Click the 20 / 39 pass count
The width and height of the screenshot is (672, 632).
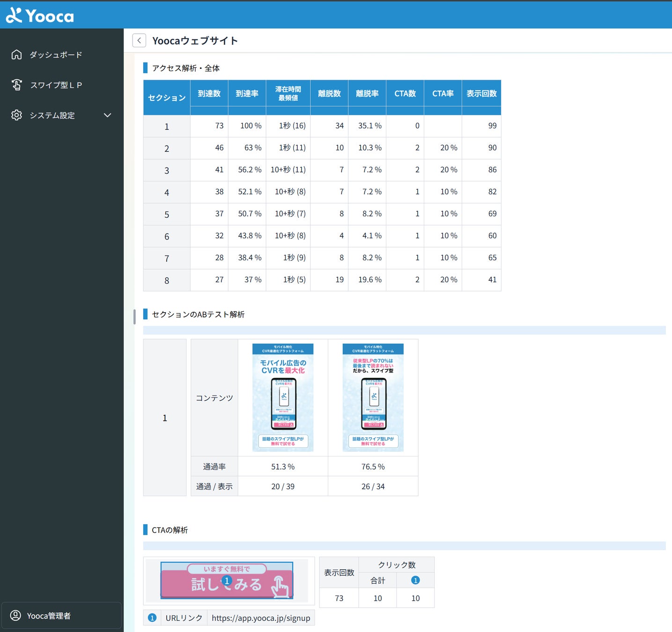283,486
